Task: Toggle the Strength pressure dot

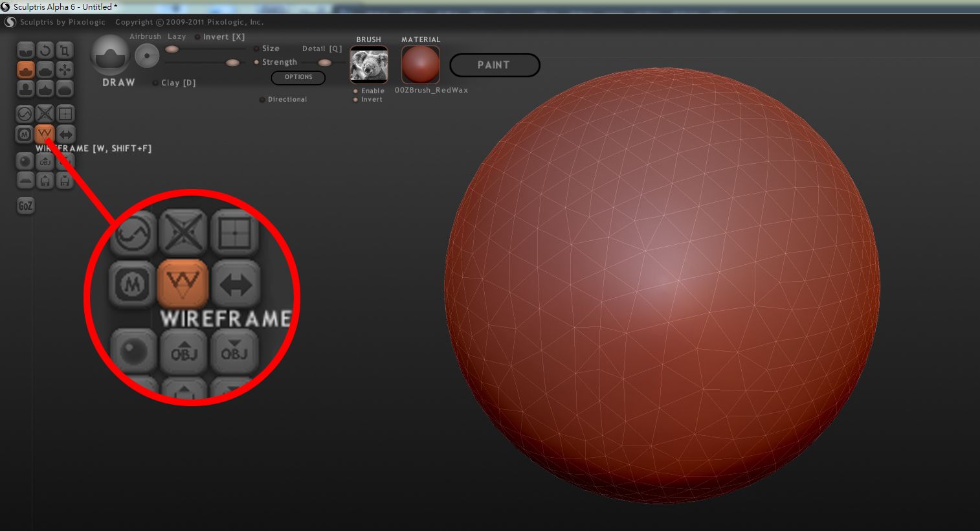Action: (256, 62)
